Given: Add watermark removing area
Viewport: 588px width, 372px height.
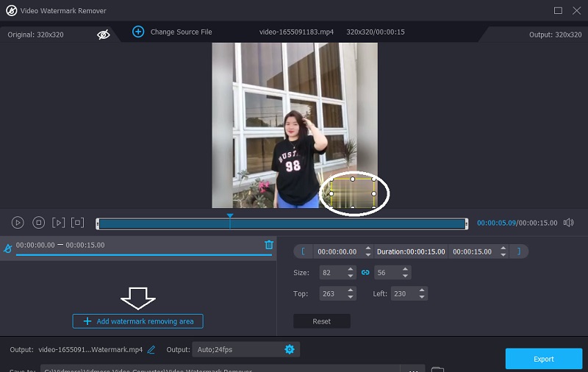Looking at the screenshot, I should point(138,321).
